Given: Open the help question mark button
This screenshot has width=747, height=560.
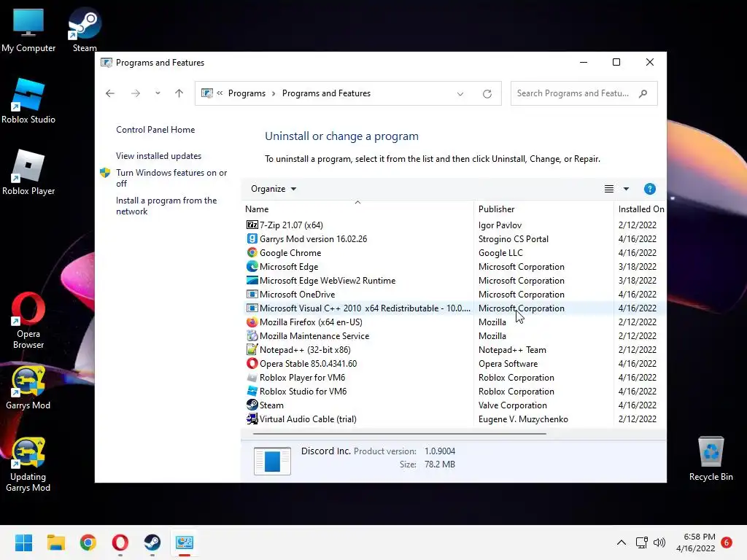Looking at the screenshot, I should [x=649, y=189].
